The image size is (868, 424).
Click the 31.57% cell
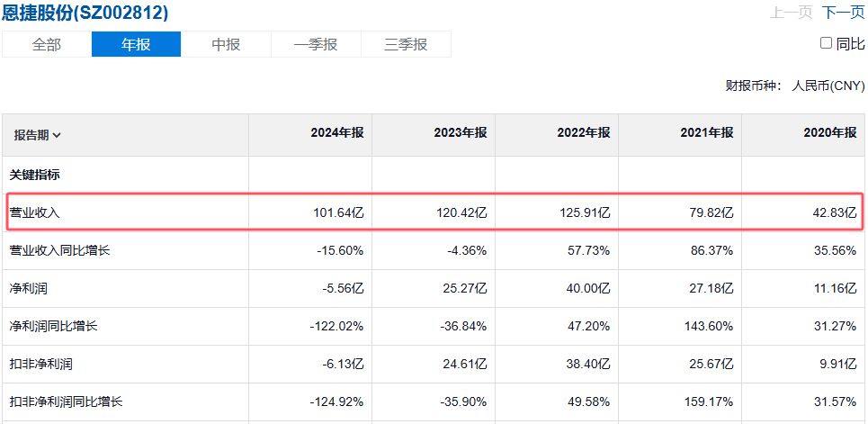point(836,401)
